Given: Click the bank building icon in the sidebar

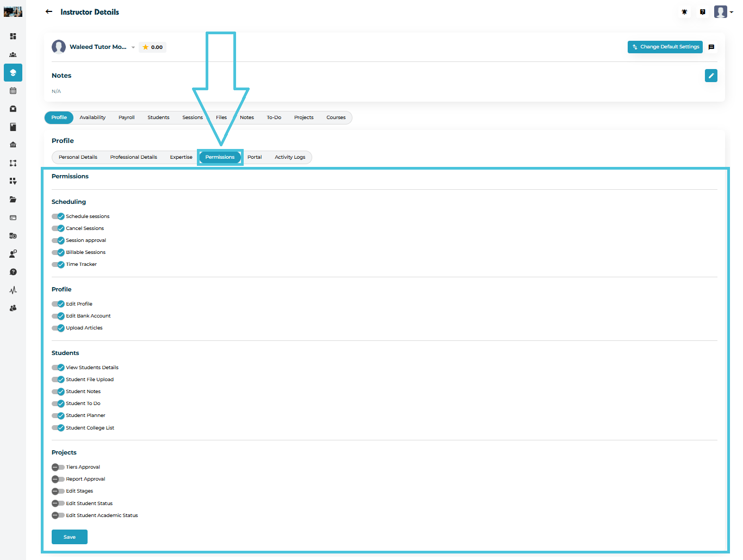Looking at the screenshot, I should [x=13, y=145].
